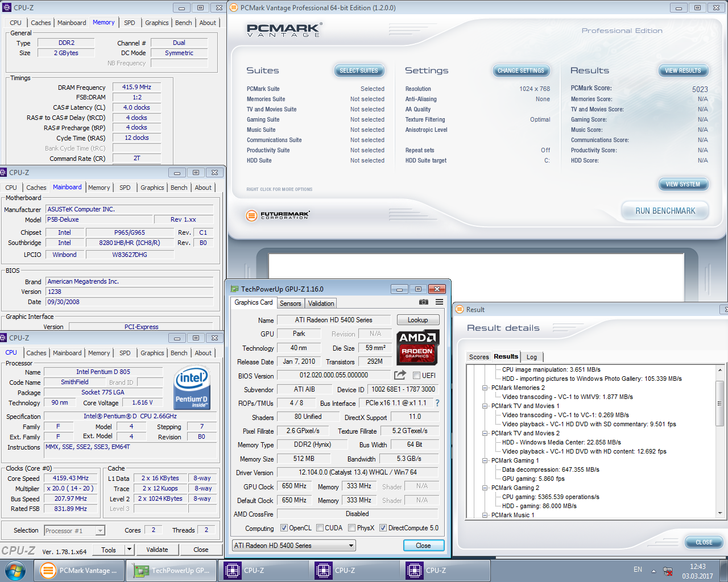Click the Result window title icon
Image resolution: width=728 pixels, height=582 pixels.
point(460,310)
